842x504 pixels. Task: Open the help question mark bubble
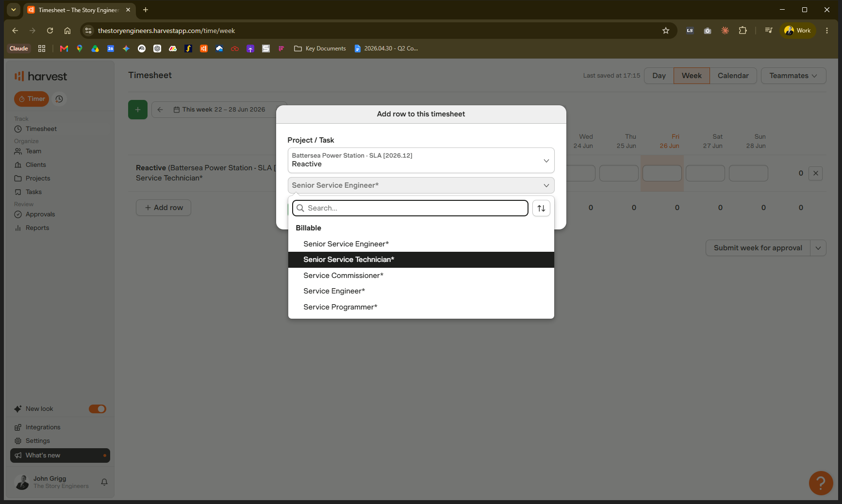point(821,483)
